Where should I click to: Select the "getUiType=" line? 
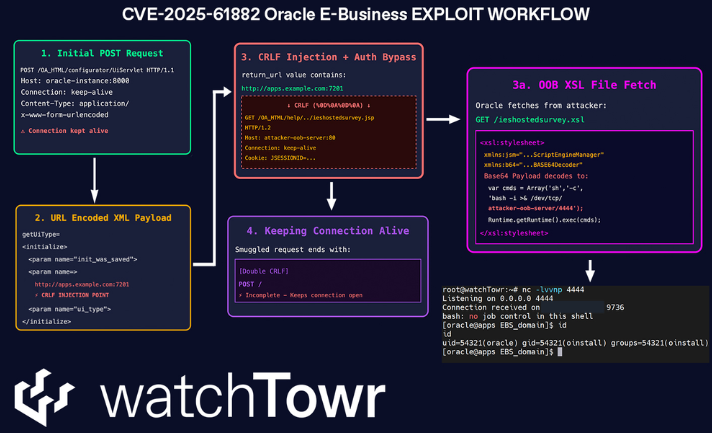41,235
